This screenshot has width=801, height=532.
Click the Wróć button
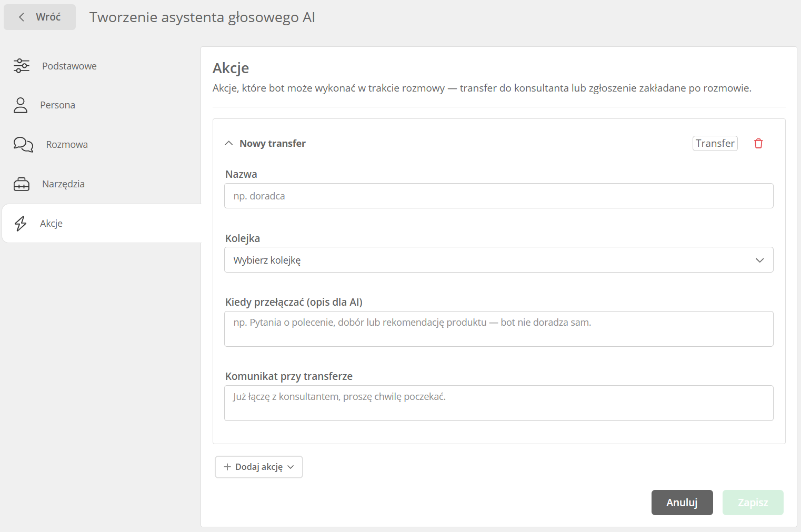tap(39, 17)
